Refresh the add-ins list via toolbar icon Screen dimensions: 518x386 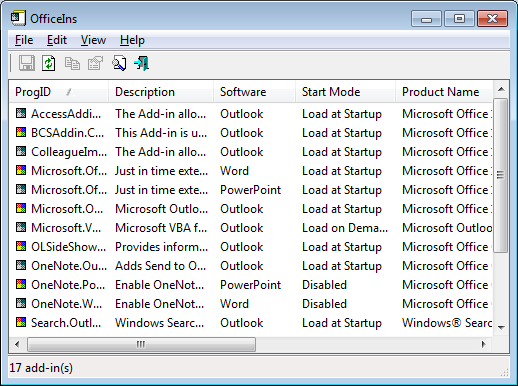tap(49, 63)
